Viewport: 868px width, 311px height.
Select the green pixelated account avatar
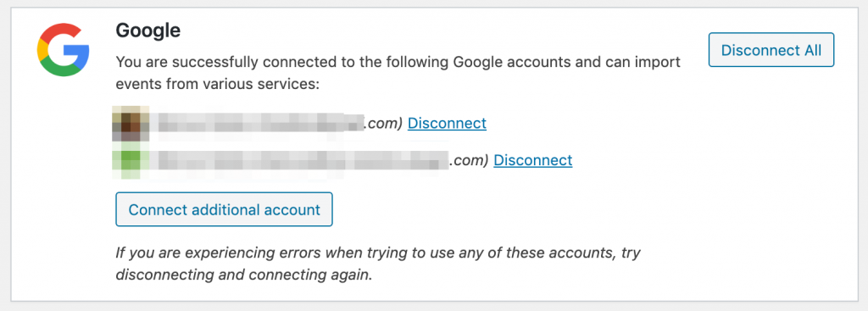131,161
